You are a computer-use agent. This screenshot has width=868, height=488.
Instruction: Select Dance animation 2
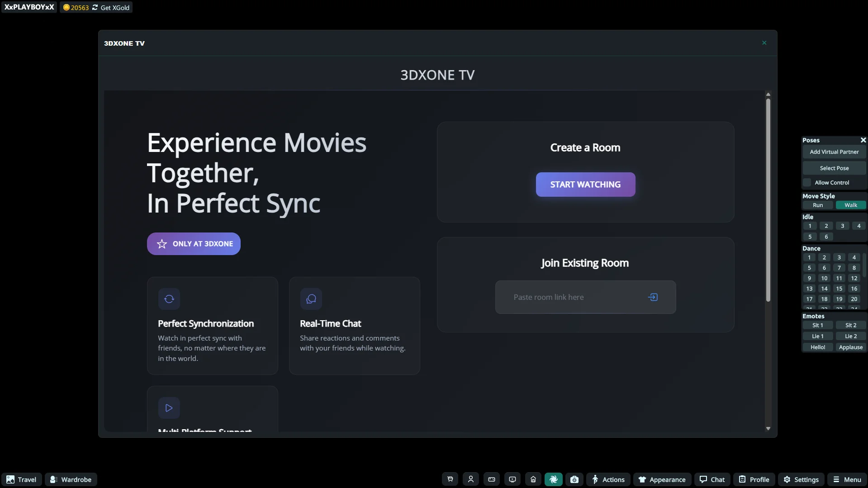[x=824, y=258]
